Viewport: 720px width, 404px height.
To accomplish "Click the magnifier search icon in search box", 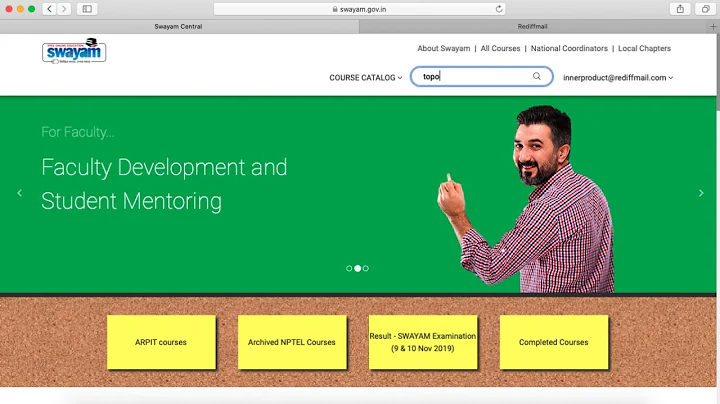I will pyautogui.click(x=537, y=76).
